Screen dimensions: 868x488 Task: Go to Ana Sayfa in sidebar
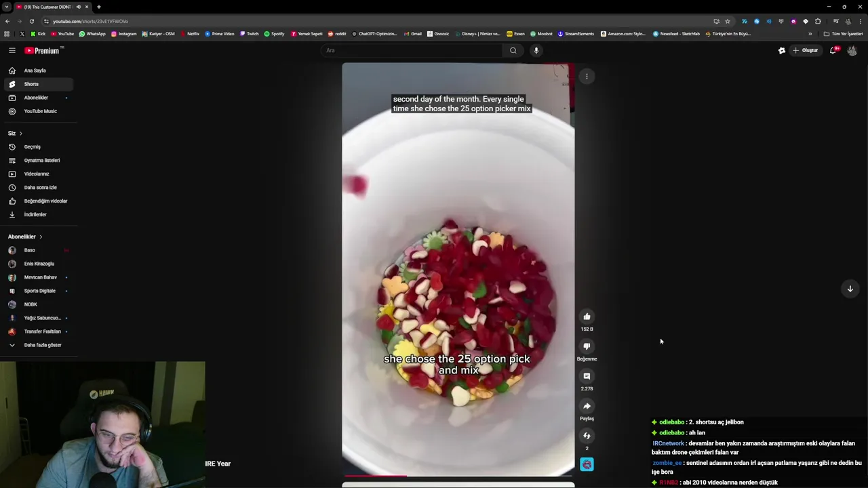(x=38, y=70)
